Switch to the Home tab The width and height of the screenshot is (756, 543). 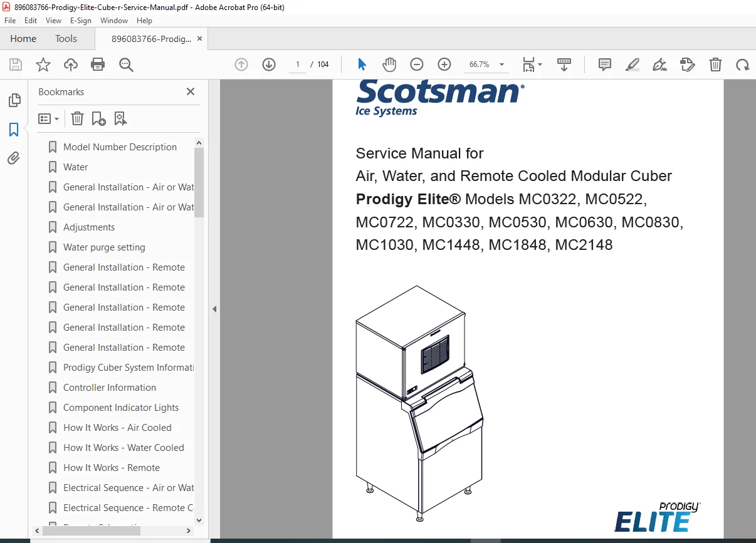point(23,39)
